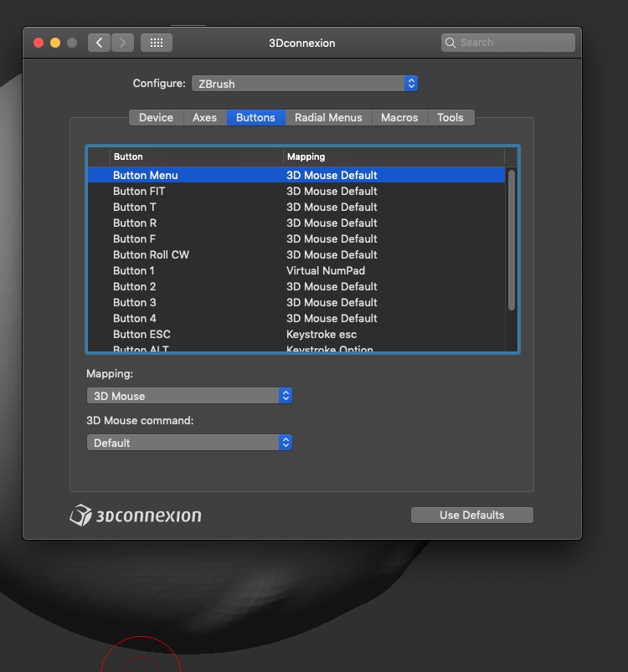Viewport: 628px width, 672px height.
Task: Go forward using the right chevron button
Action: [x=122, y=43]
